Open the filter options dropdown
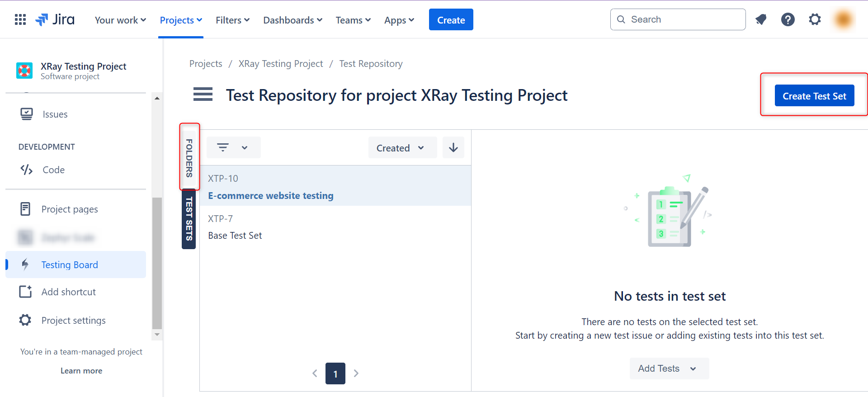Screen dimensions: 868x397 (x=233, y=148)
